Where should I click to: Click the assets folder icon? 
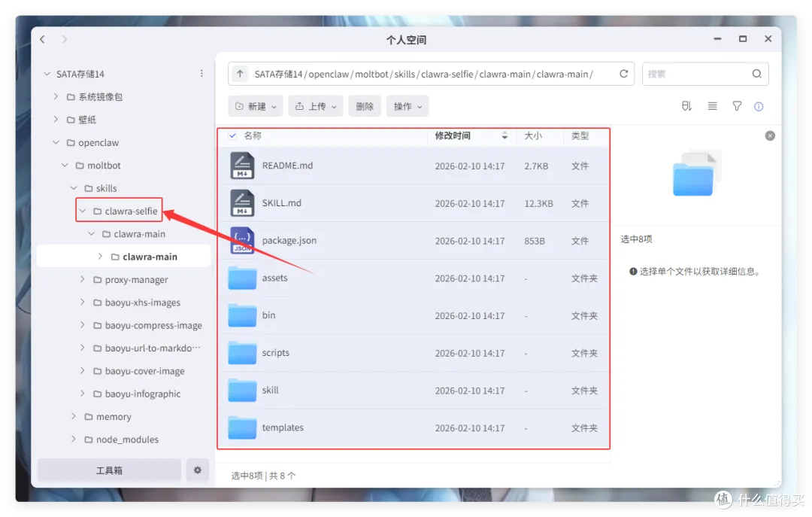242,278
